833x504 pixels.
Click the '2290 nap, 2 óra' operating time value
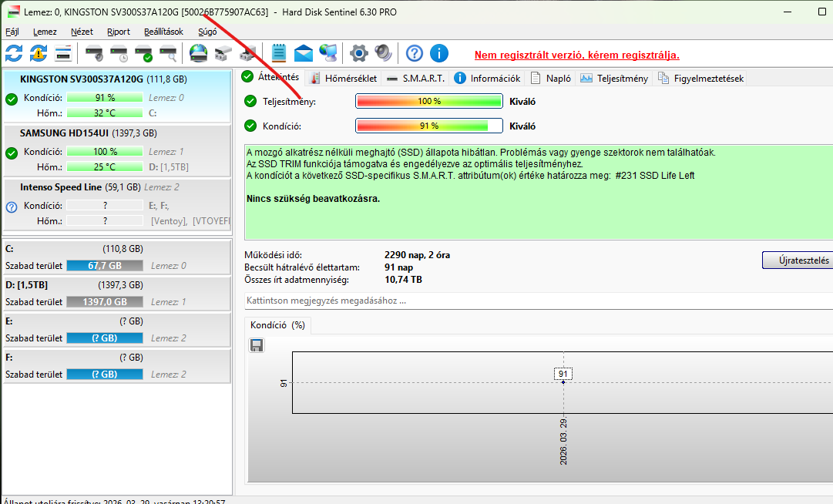(x=417, y=255)
